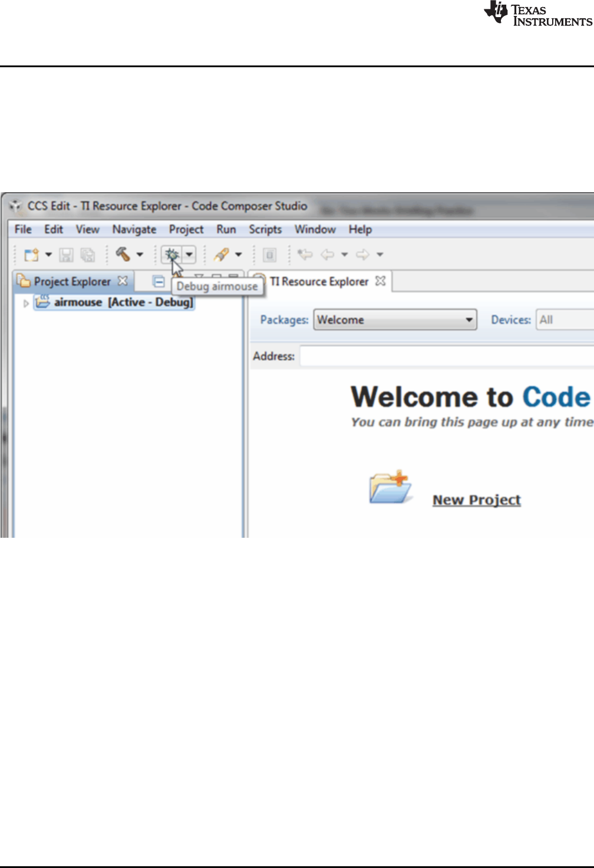Viewport: 594px width, 868px height.
Task: Click the Back navigation arrow
Action: (328, 255)
